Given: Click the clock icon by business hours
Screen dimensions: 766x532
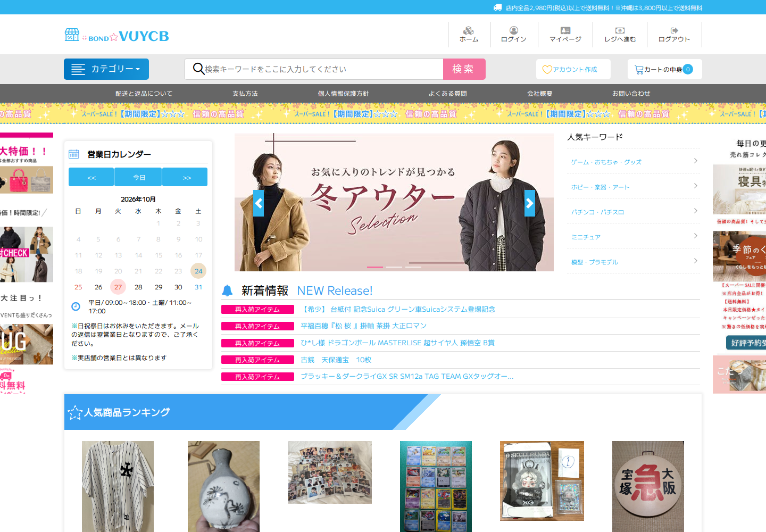Looking at the screenshot, I should (x=76, y=306).
